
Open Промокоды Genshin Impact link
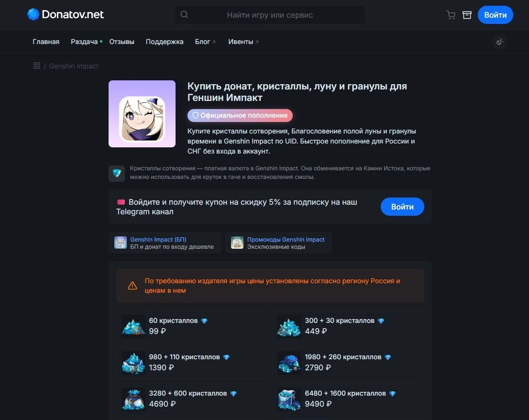279,243
